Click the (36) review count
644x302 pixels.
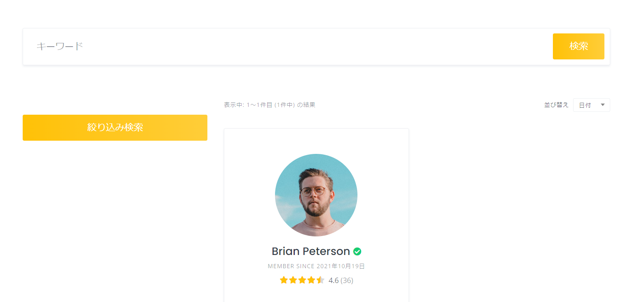click(x=347, y=281)
